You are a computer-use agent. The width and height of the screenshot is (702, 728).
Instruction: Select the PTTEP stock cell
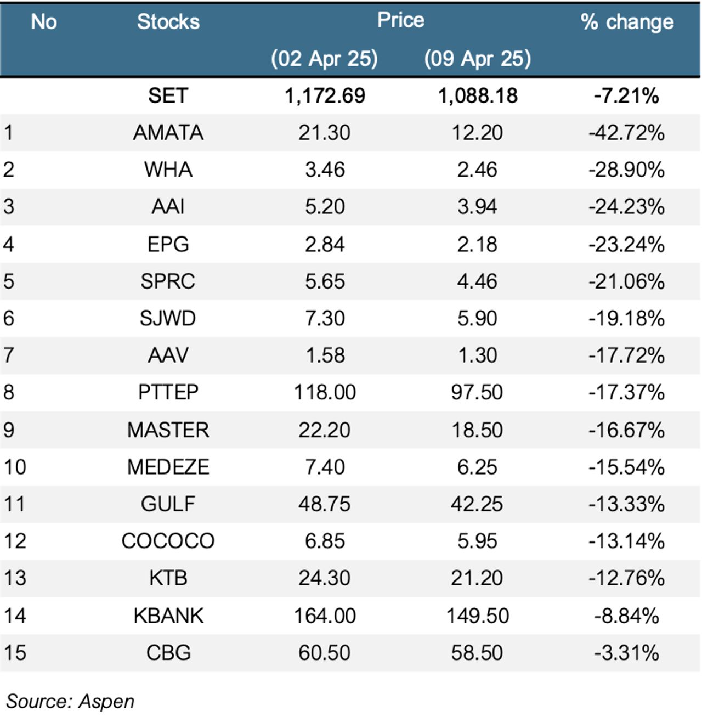point(168,392)
